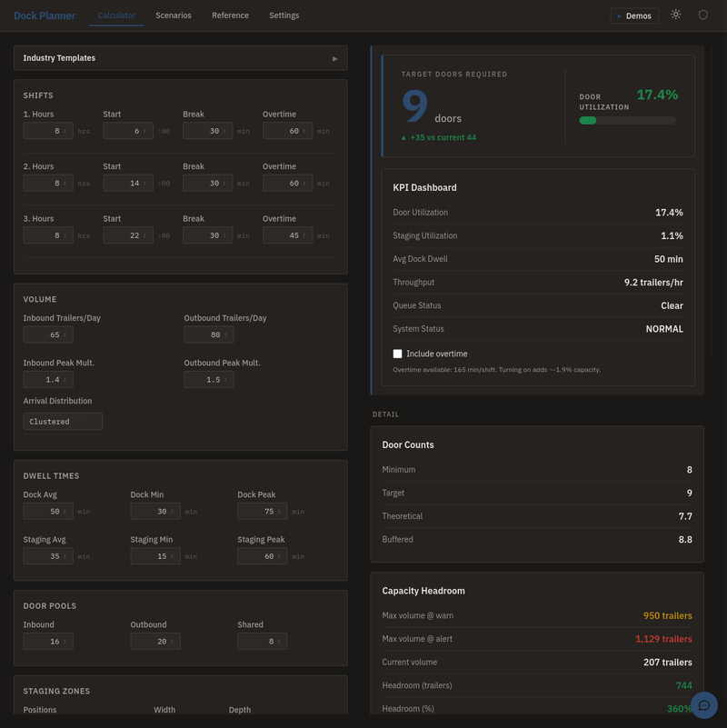
Task: Open the Demos button
Action: click(x=634, y=15)
